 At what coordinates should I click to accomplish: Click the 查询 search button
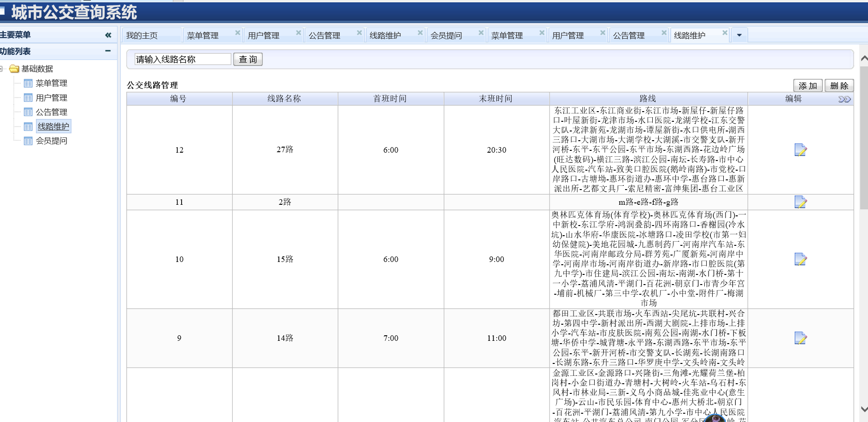click(248, 59)
